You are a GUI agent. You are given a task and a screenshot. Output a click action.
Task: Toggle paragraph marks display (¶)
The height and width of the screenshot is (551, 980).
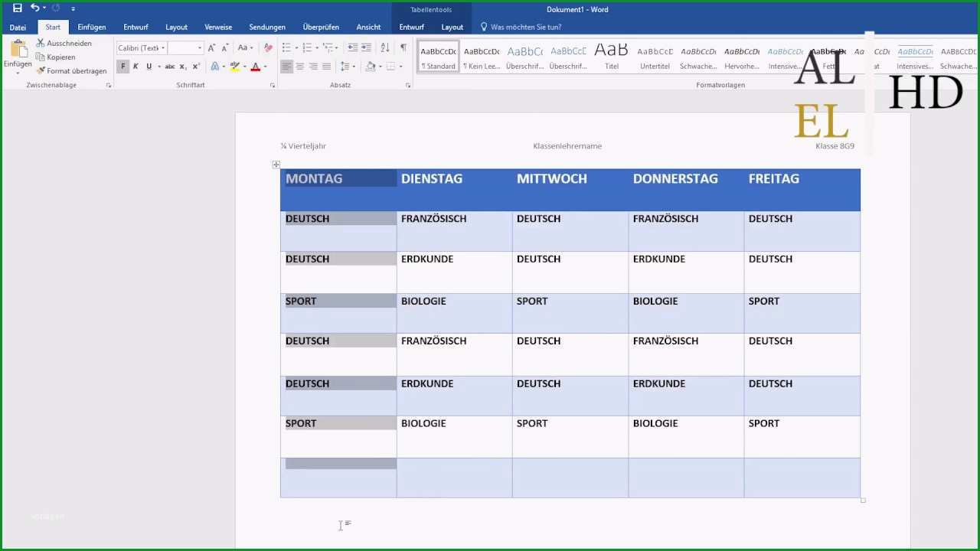(403, 47)
